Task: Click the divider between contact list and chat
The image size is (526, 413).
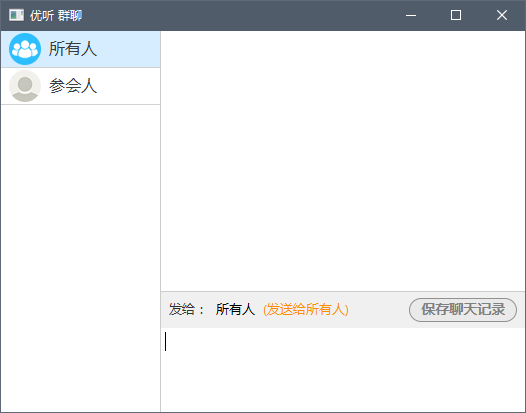Action: (x=161, y=221)
